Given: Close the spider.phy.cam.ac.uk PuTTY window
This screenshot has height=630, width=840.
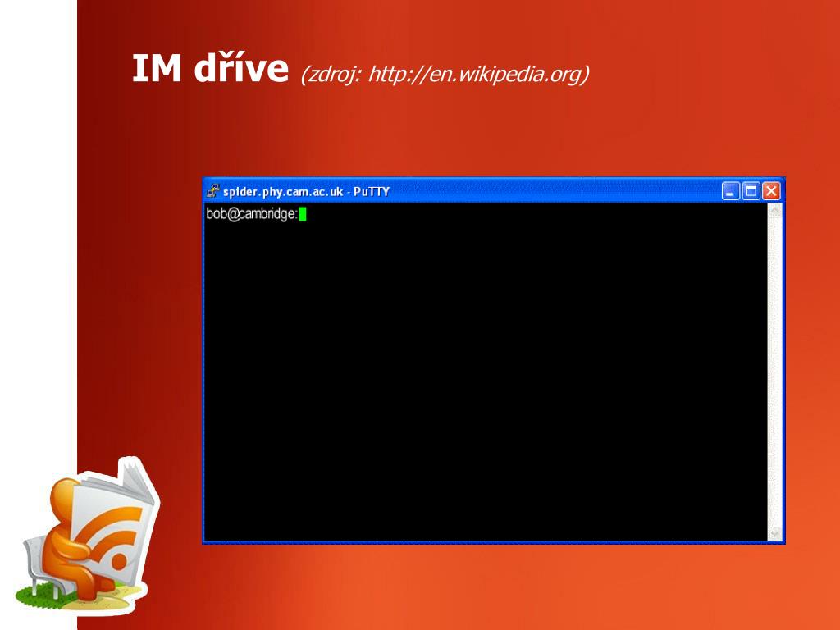Looking at the screenshot, I should pyautogui.click(x=771, y=191).
